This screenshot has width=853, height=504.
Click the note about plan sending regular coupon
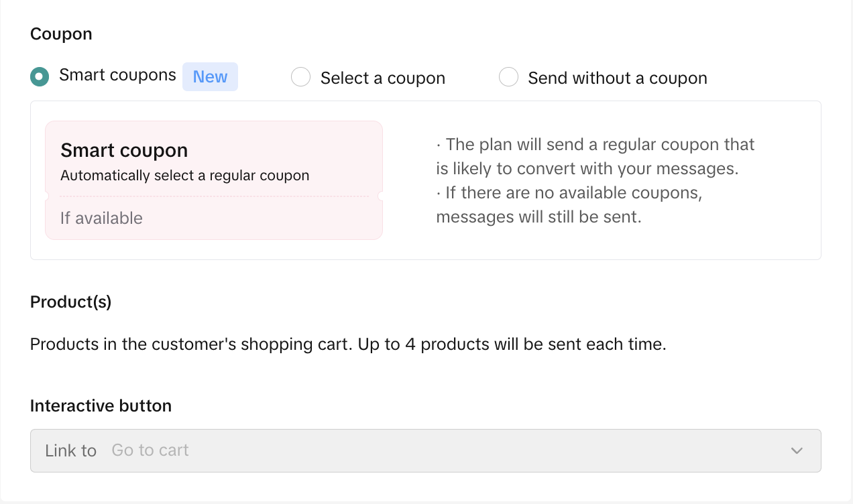tap(595, 156)
